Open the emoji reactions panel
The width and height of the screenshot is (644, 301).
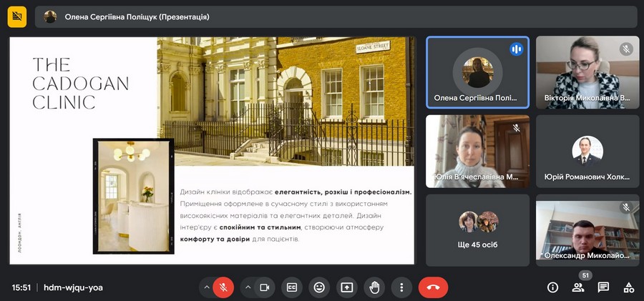coord(319,287)
